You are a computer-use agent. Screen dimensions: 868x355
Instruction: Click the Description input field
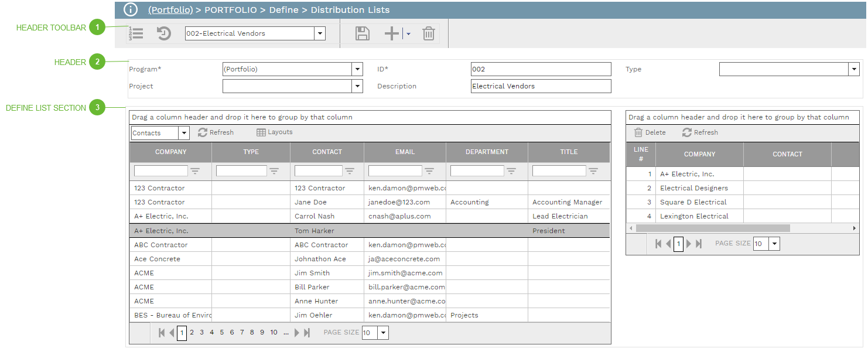pos(541,86)
